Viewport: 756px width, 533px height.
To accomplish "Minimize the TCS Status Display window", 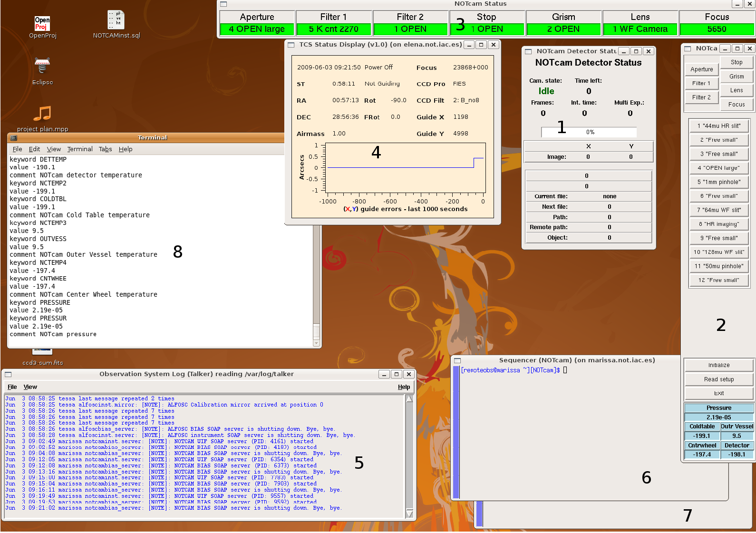I will (x=469, y=45).
